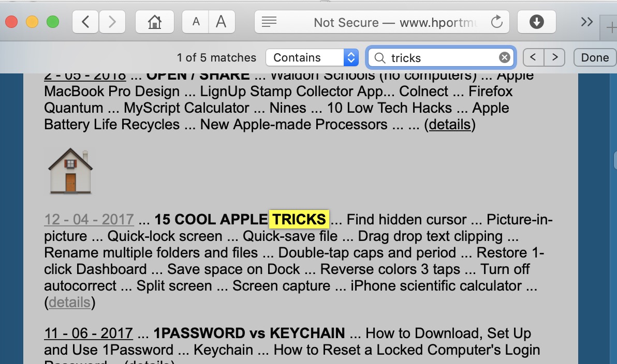Go back to the previous page

tap(86, 22)
